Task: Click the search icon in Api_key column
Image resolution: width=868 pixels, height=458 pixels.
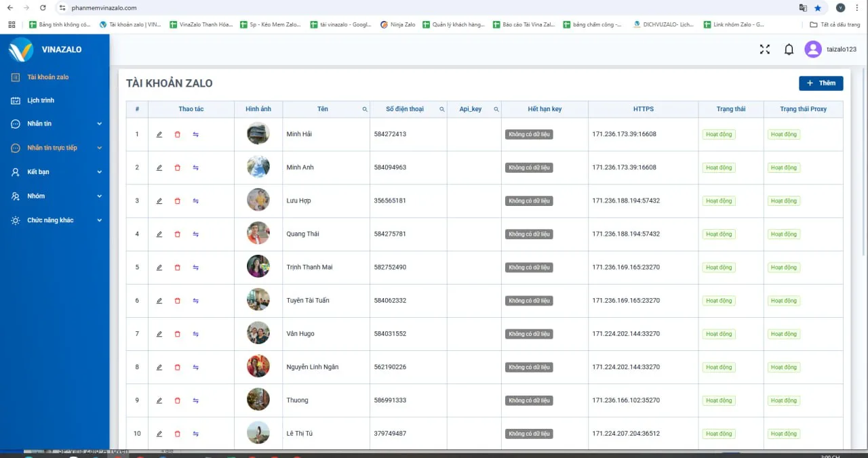Action: (x=496, y=109)
